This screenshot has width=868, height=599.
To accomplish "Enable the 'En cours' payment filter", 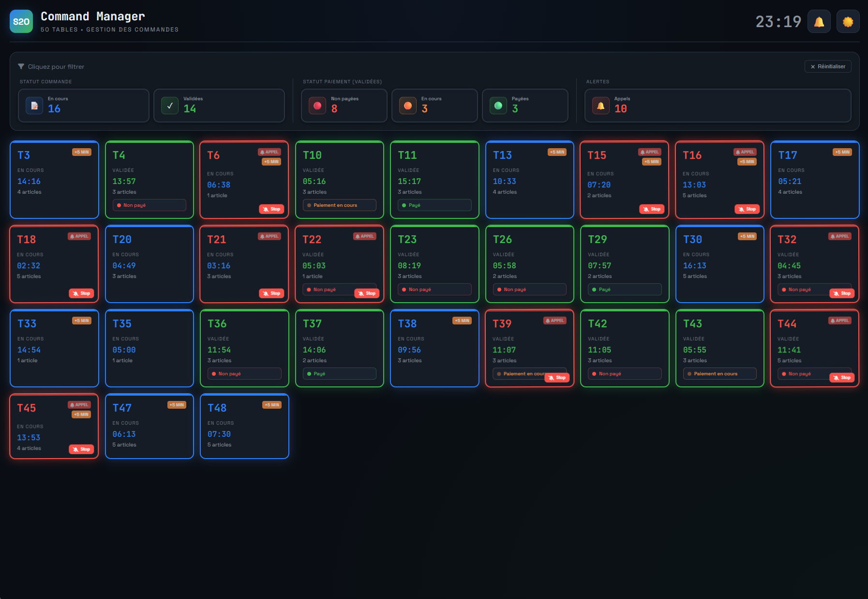I will point(434,105).
